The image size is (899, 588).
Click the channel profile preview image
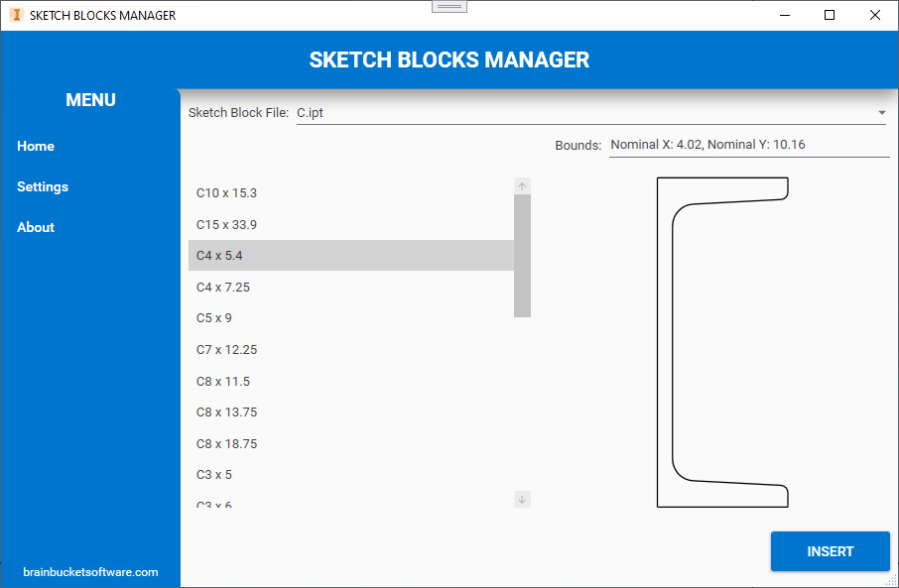pyautogui.click(x=722, y=342)
